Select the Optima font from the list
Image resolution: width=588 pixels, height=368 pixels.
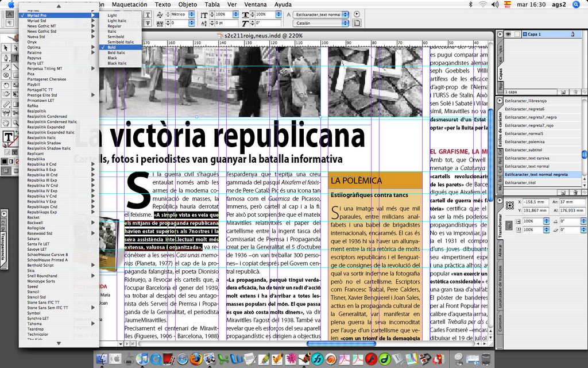[x=59, y=47]
